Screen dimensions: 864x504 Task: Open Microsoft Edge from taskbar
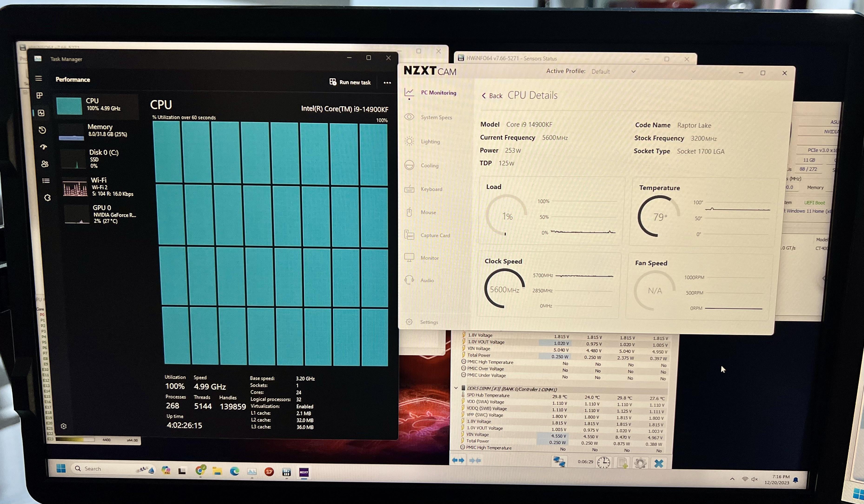(235, 471)
